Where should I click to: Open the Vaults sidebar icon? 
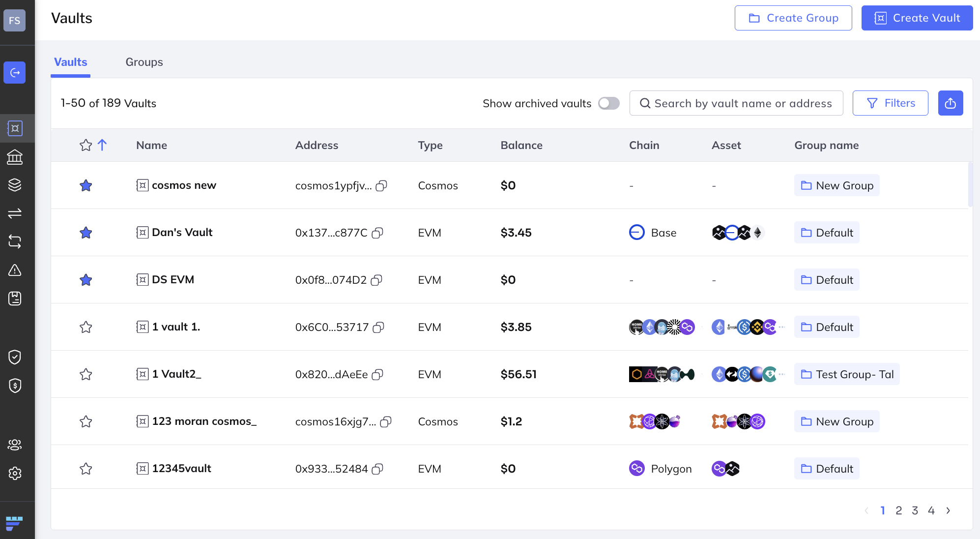point(15,128)
